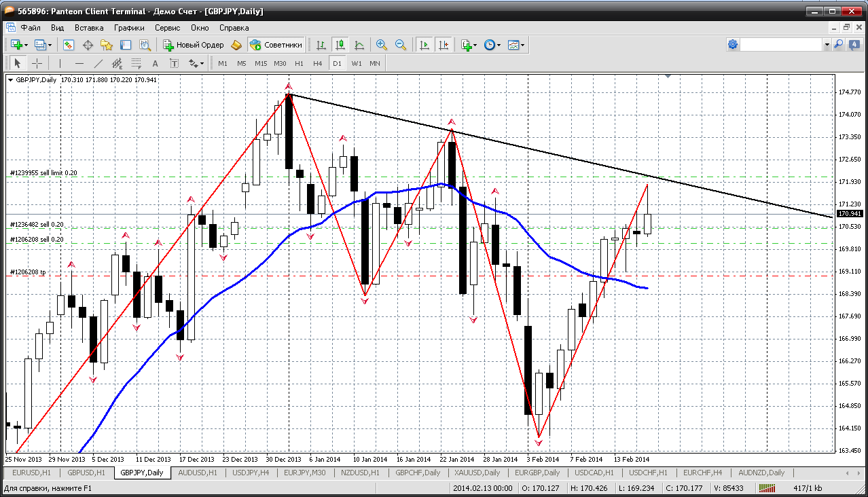
Task: Click the chart shift triangle marker
Action: 668,77
